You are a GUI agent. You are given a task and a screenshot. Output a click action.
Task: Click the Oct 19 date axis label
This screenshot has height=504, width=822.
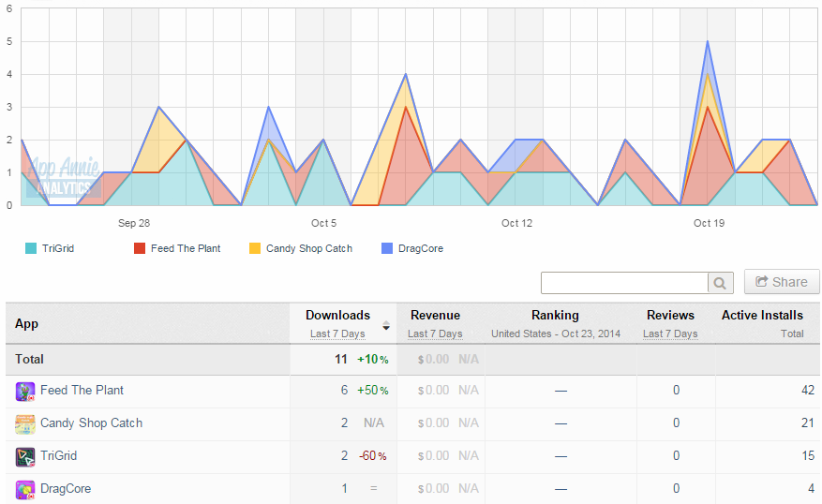pos(709,223)
